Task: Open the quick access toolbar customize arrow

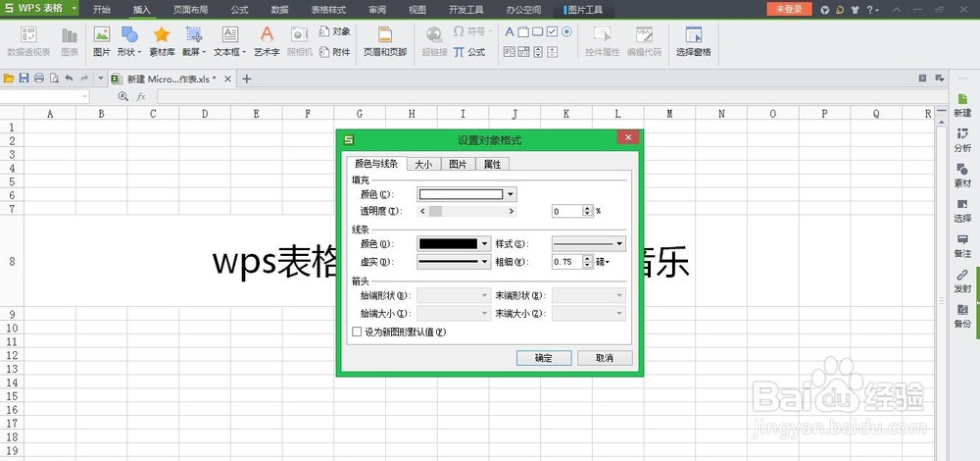Action: pos(101,78)
